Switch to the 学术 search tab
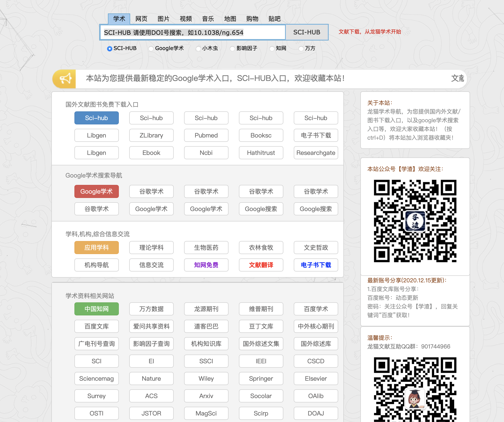Image resolution: width=504 pixels, height=422 pixels. pos(119,19)
